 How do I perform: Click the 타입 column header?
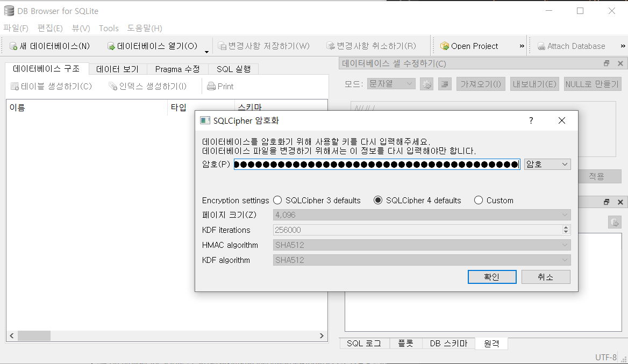(x=201, y=108)
